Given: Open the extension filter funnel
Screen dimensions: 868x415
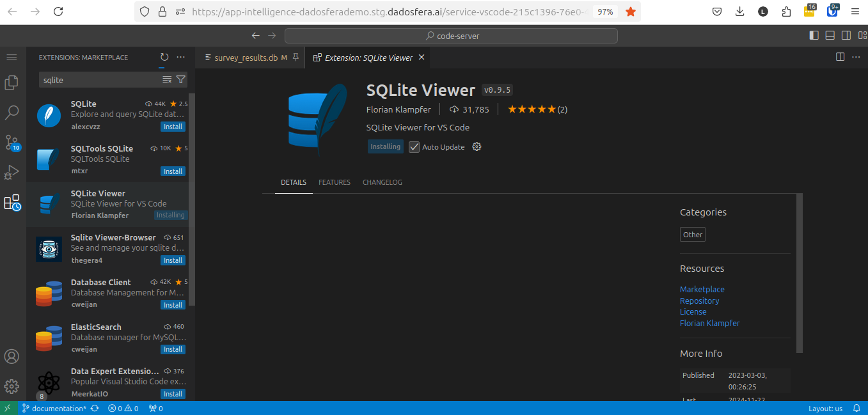Looking at the screenshot, I should pos(181,80).
